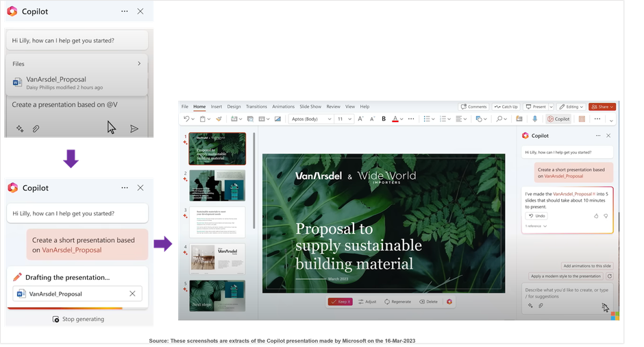
Task: Open the bullets list dropdown
Action: (433, 119)
